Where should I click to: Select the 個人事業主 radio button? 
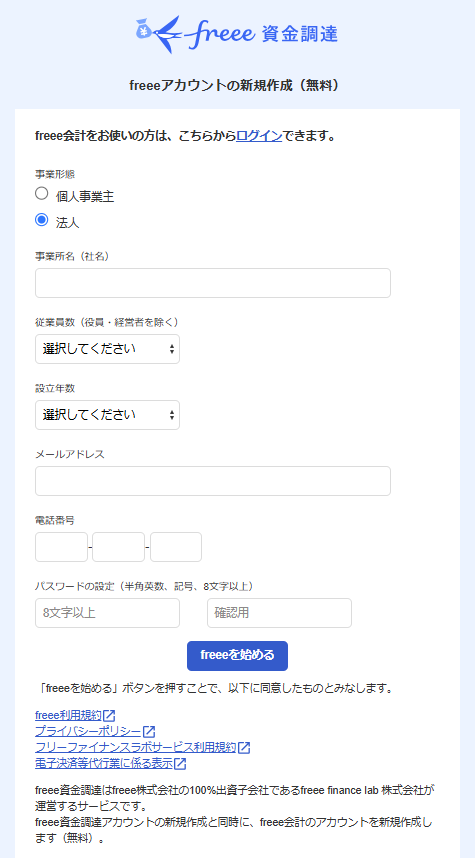click(42, 193)
